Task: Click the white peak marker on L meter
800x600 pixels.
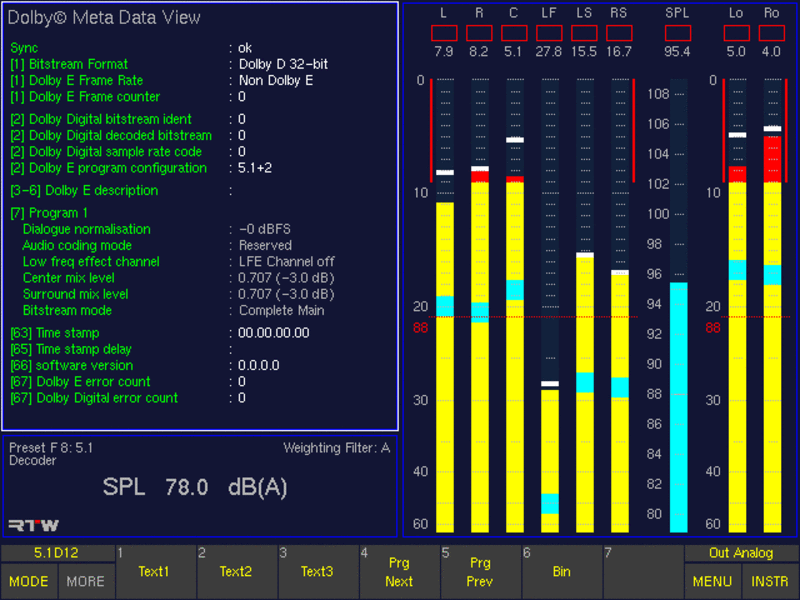Action: [x=445, y=172]
